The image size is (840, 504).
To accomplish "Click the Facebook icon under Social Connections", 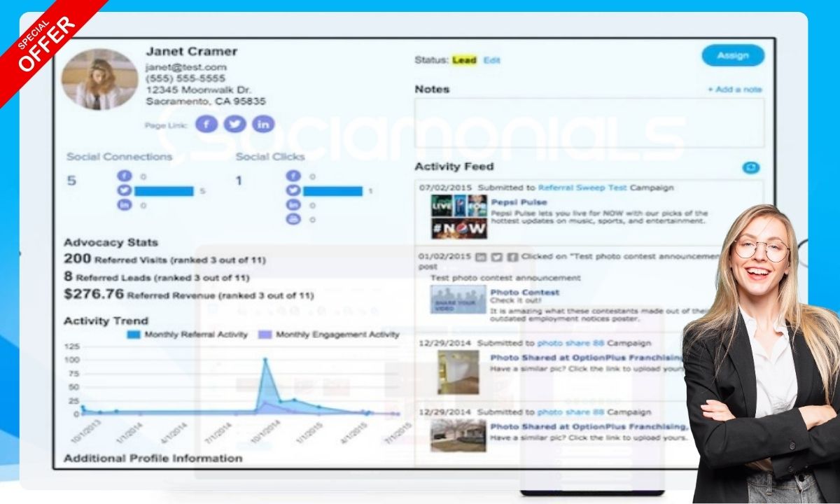I will click(125, 176).
